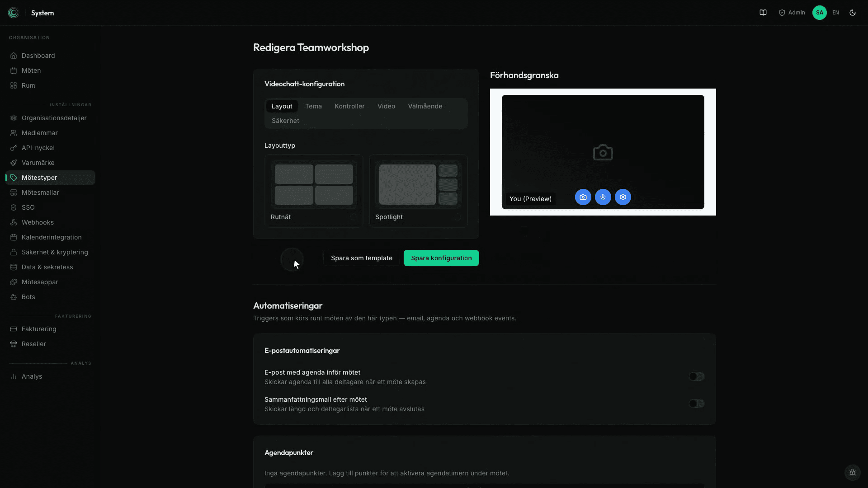Screen dimensions: 868x488
Task: Switch to the Video tab
Action: click(x=386, y=106)
